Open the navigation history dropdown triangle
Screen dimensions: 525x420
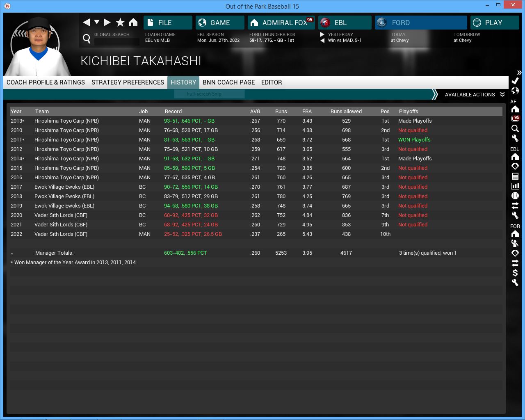(x=97, y=22)
